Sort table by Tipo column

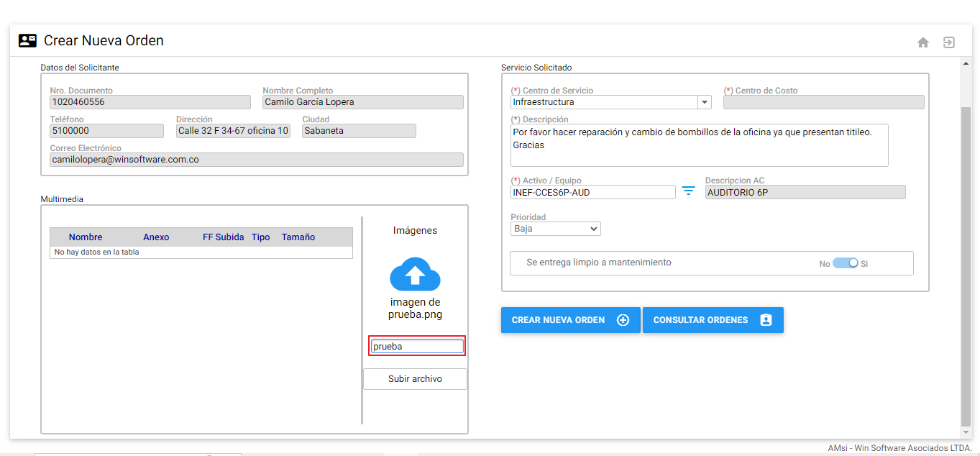coord(261,237)
